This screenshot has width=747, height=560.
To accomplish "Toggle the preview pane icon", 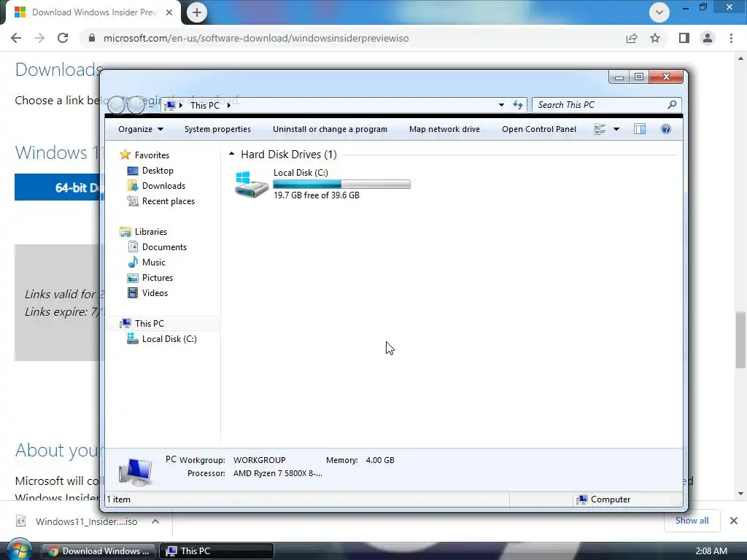I will click(639, 129).
